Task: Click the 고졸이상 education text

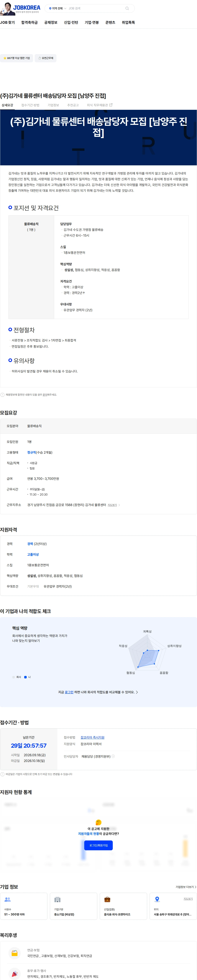Action: (x=33, y=554)
